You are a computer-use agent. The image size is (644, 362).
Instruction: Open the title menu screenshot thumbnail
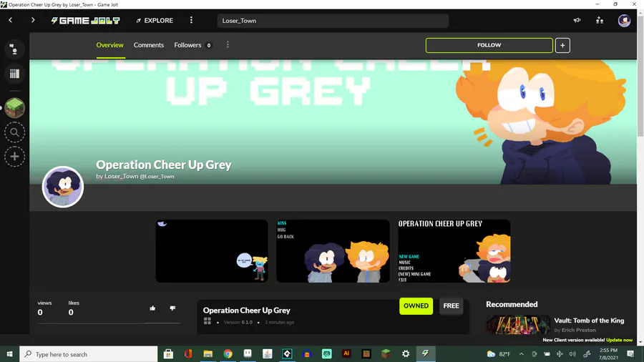click(454, 251)
